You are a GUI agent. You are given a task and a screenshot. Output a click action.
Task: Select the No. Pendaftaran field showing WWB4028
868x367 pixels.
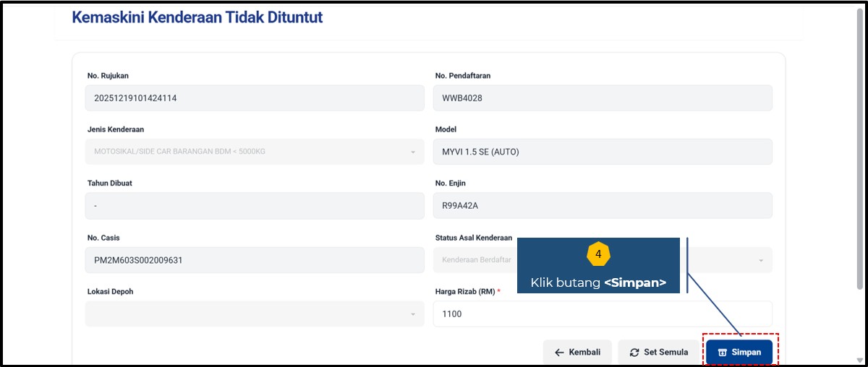[602, 98]
